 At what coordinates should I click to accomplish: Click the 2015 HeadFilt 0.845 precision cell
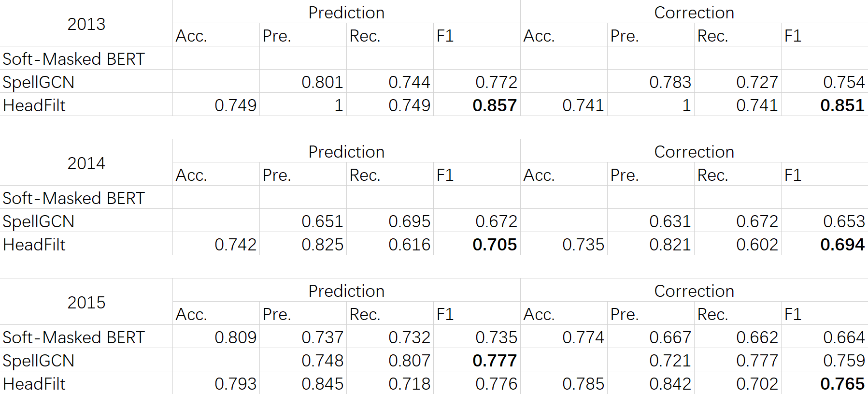(x=303, y=383)
